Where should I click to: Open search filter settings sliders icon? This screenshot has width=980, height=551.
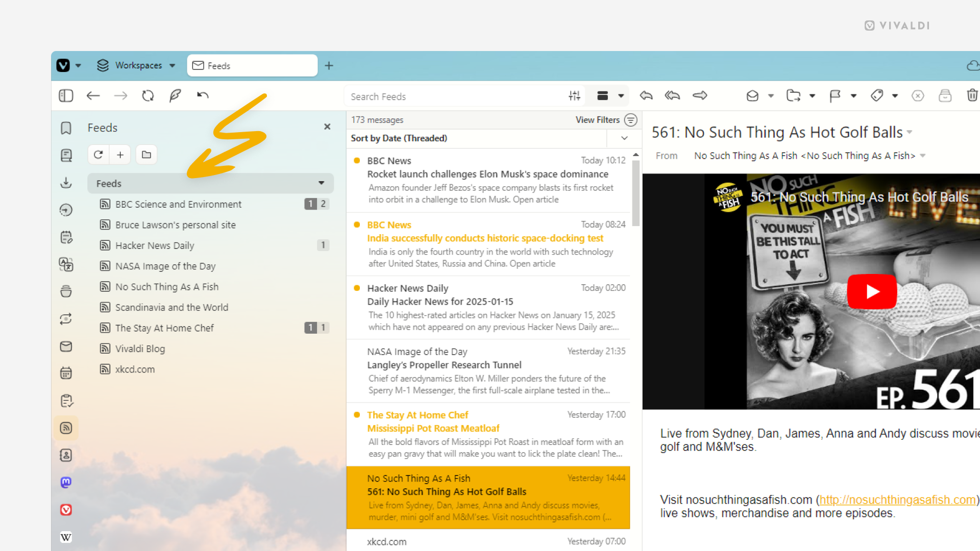[574, 96]
